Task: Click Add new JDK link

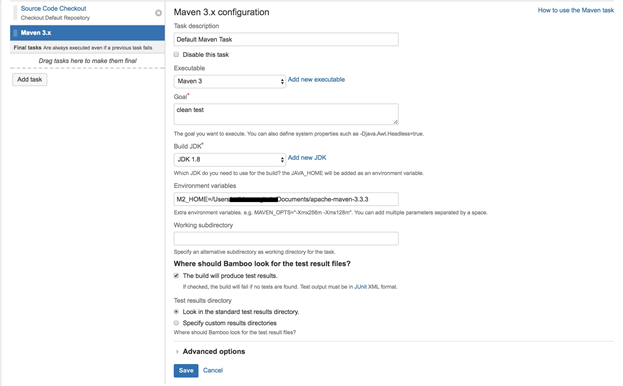Action: (307, 158)
